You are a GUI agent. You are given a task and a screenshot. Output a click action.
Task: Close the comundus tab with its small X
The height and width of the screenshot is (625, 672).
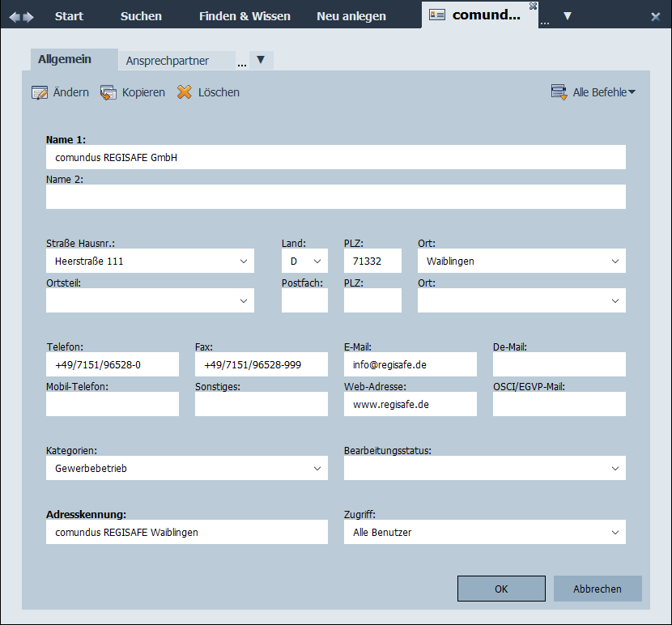tap(533, 6)
